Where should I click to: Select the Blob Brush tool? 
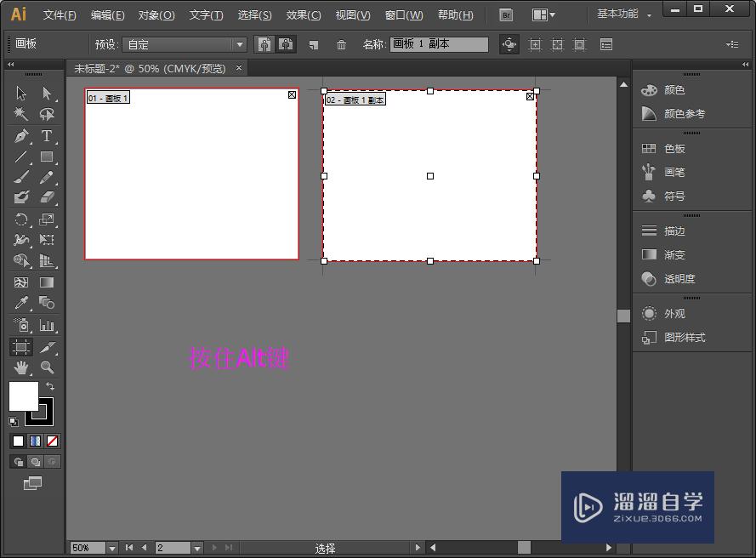[x=20, y=197]
